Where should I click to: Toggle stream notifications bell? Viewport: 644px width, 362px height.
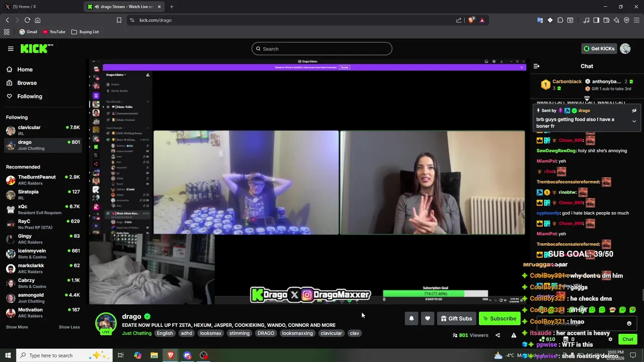pyautogui.click(x=411, y=318)
